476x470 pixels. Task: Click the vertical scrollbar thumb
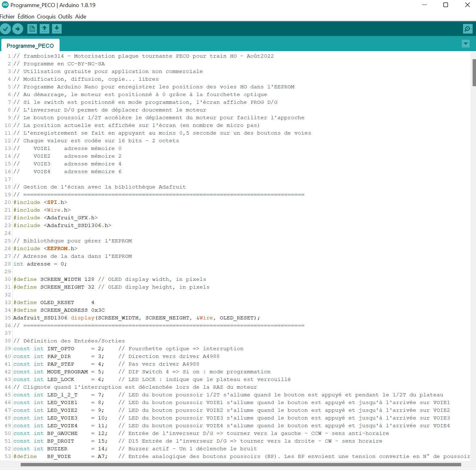(474, 73)
